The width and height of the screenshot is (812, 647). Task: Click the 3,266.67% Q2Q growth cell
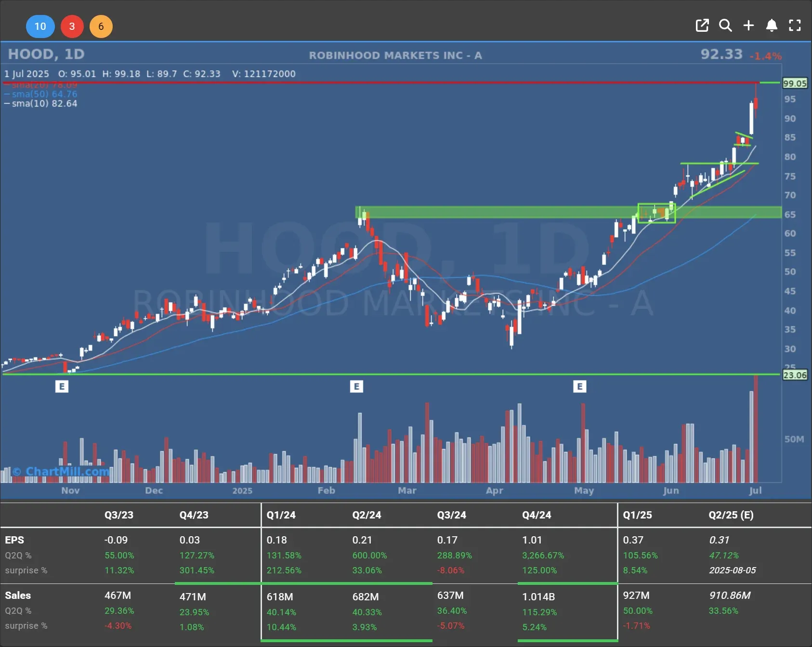[x=543, y=555]
